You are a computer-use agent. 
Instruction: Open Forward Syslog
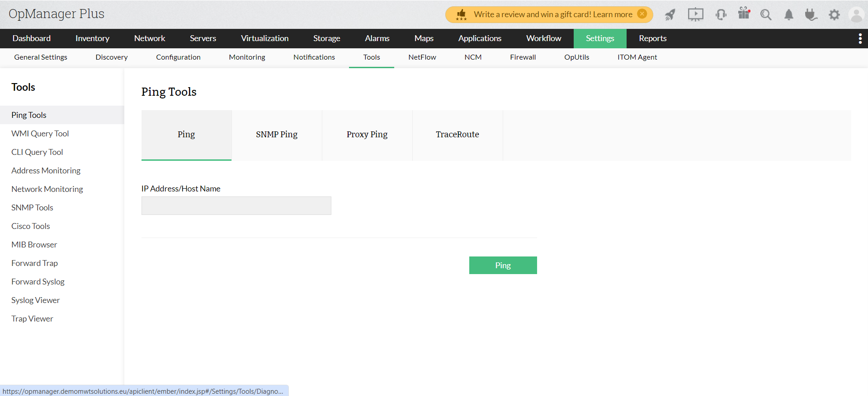[x=38, y=282]
